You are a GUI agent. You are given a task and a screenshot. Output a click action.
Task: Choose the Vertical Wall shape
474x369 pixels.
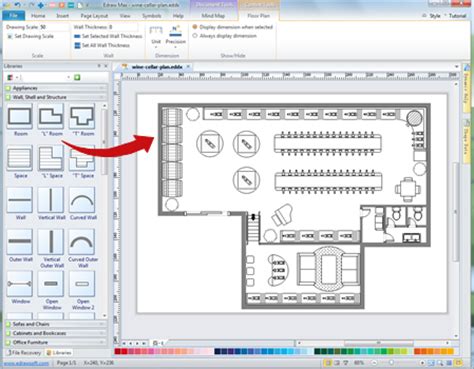point(51,200)
